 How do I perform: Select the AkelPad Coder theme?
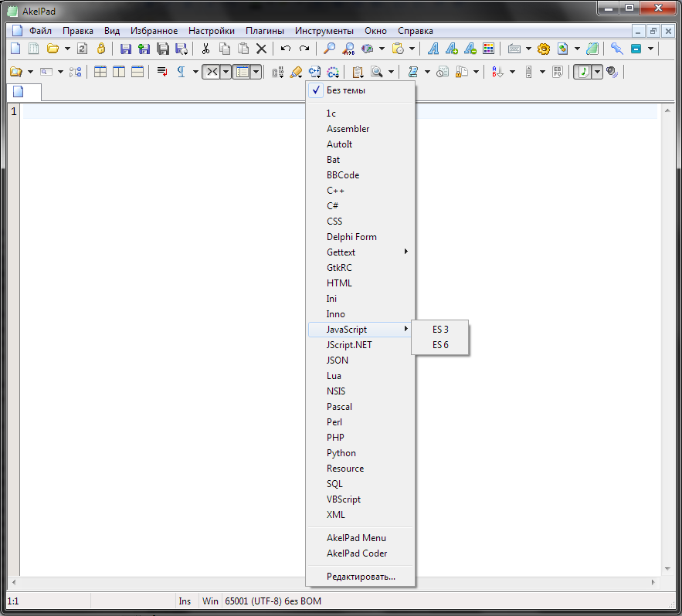[x=361, y=553]
